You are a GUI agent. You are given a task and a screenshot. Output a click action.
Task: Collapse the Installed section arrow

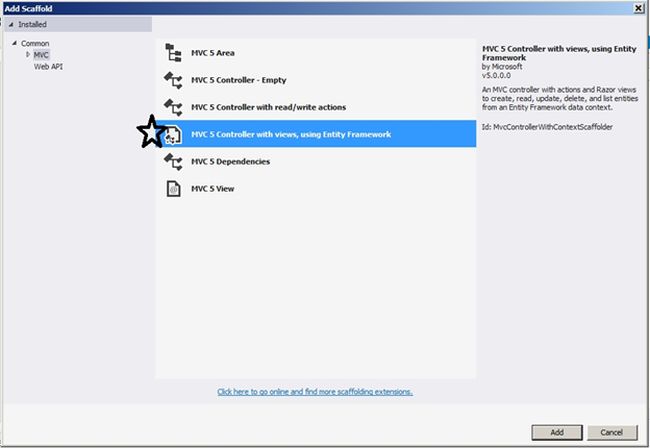click(x=11, y=24)
